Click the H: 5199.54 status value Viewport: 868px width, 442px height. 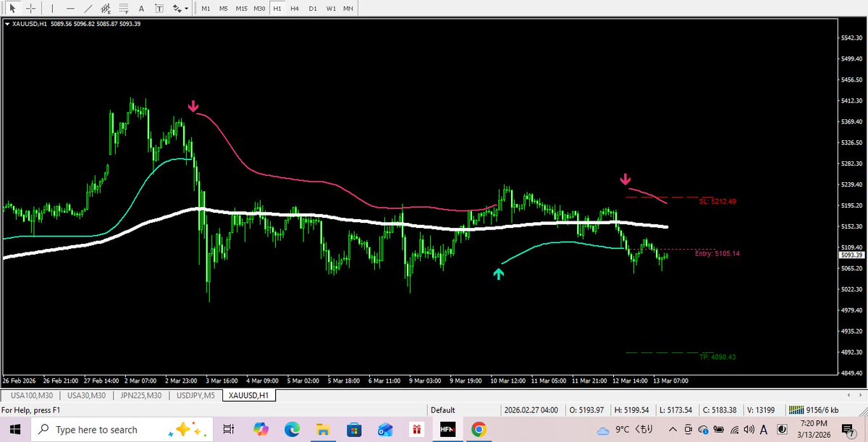pos(631,410)
